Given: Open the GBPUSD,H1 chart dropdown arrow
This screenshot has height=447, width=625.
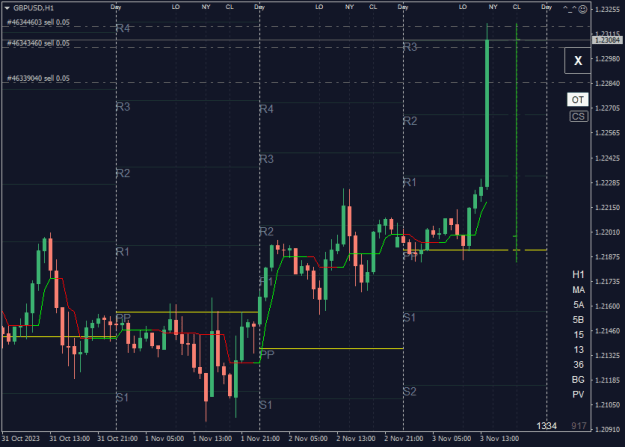Looking at the screenshot, I should click(7, 8).
